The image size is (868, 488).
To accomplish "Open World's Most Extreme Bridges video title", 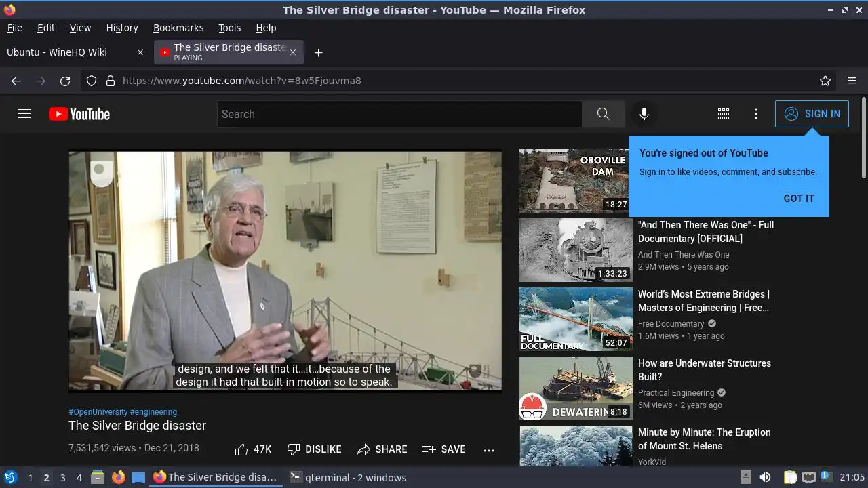I will pyautogui.click(x=704, y=301).
